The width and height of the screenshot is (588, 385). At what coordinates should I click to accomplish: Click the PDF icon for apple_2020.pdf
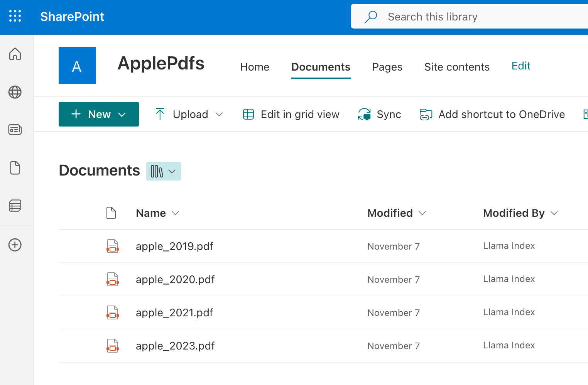coord(113,279)
